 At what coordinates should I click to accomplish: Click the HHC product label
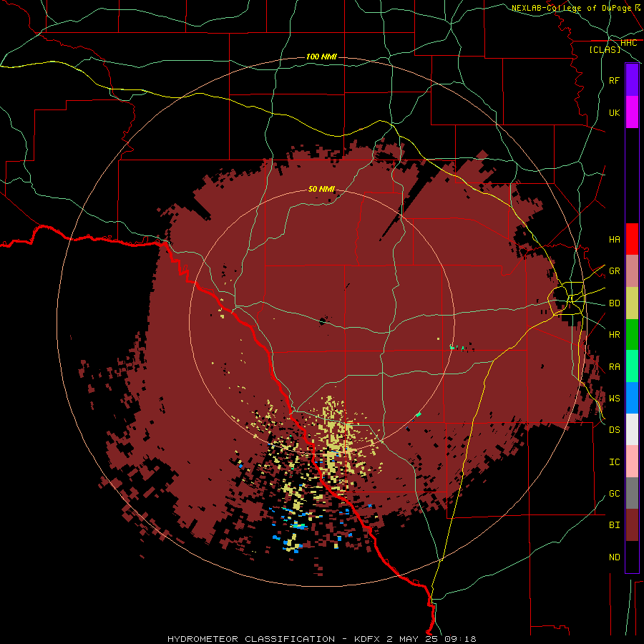point(629,43)
